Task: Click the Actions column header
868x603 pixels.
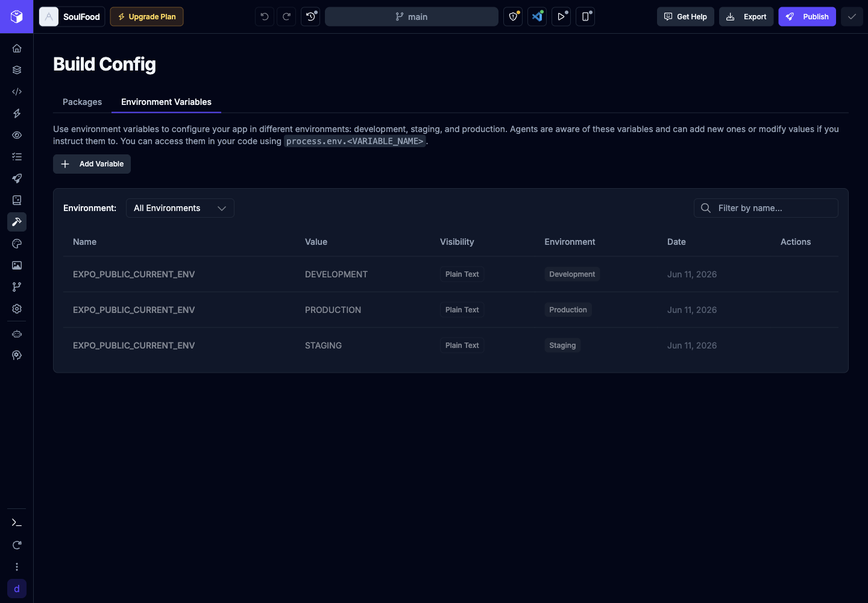Action: click(796, 242)
